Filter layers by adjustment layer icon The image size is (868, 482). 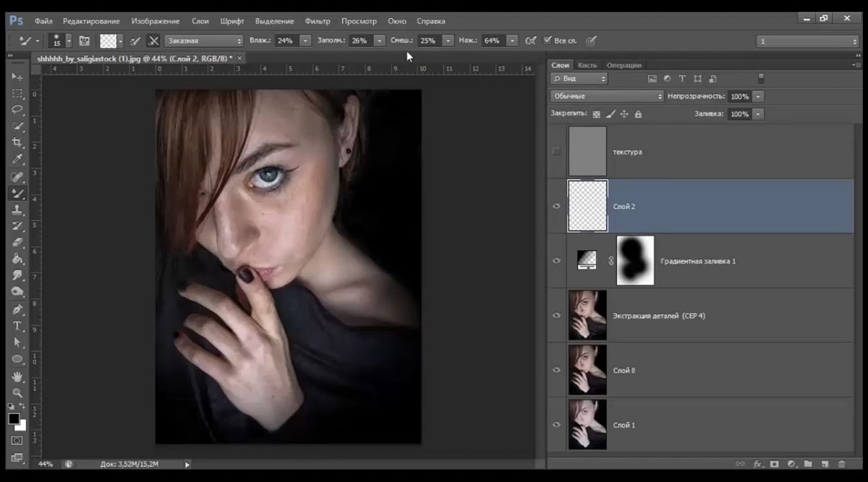point(667,79)
